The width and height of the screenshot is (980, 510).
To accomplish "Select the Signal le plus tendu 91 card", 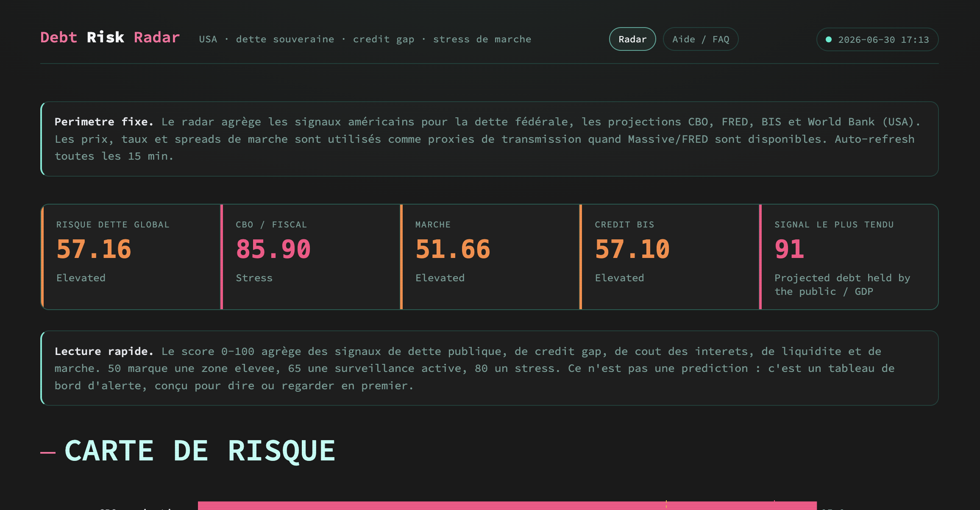I will (849, 257).
